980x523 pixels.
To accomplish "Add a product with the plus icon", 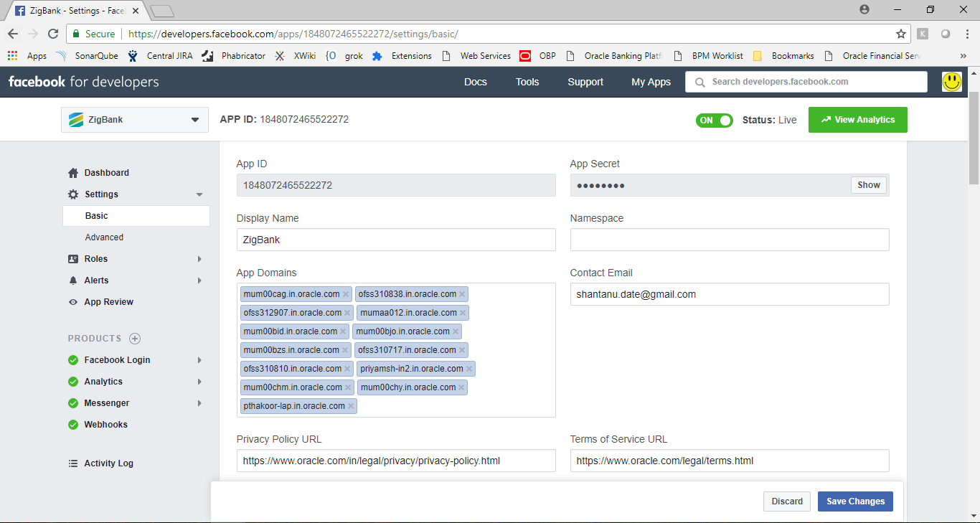I will point(135,339).
